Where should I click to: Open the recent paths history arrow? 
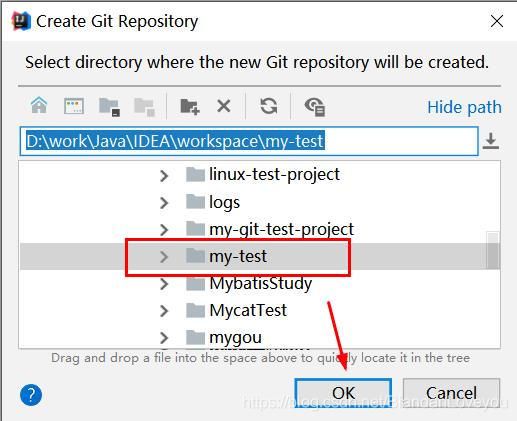[x=491, y=141]
